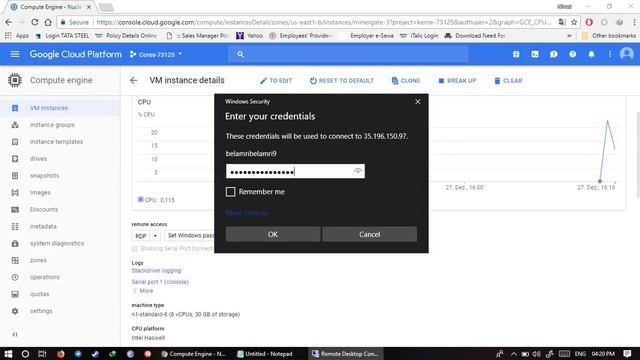Go back with the VM instance details arrow
The height and width of the screenshot is (360, 640).
133,80
